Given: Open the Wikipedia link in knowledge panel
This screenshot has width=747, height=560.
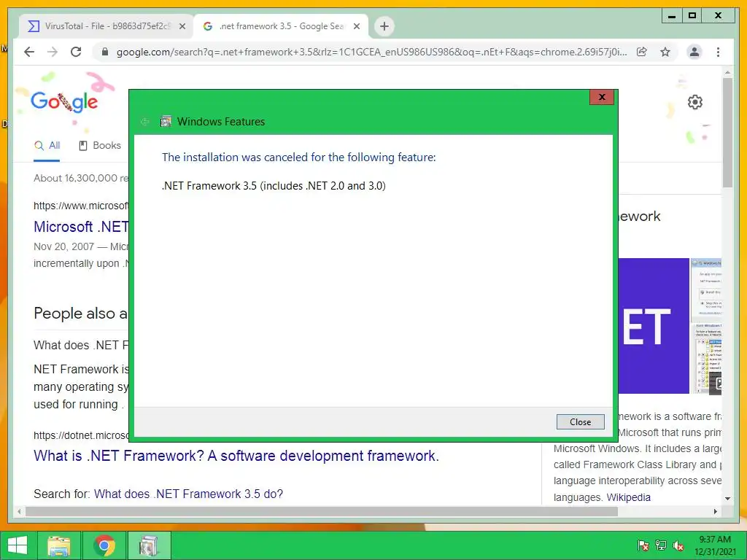Looking at the screenshot, I should coord(628,497).
